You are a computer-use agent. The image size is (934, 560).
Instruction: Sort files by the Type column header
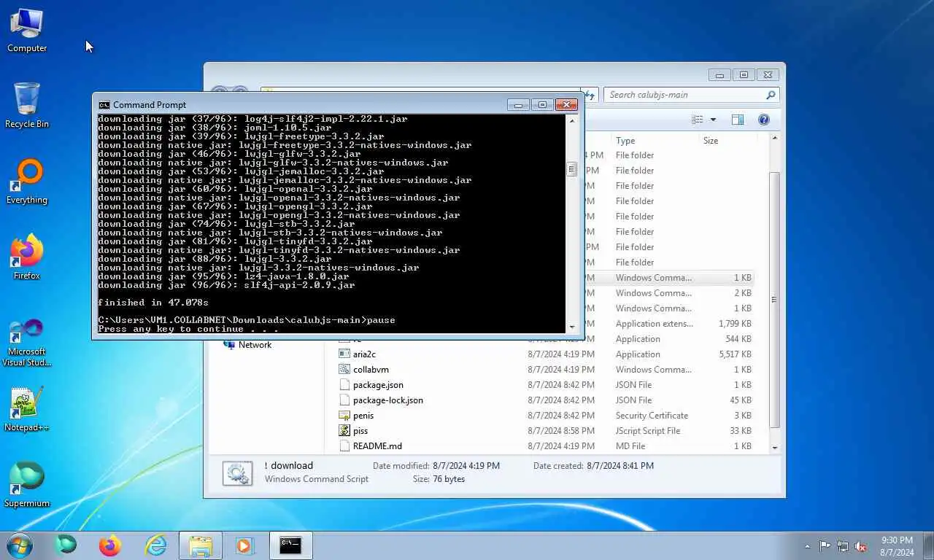tap(625, 141)
